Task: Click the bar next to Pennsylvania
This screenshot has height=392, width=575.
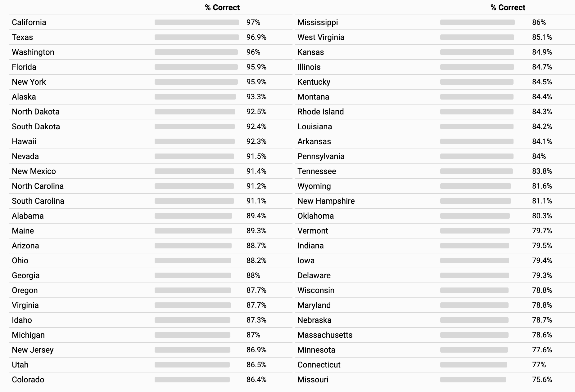Action: point(477,156)
